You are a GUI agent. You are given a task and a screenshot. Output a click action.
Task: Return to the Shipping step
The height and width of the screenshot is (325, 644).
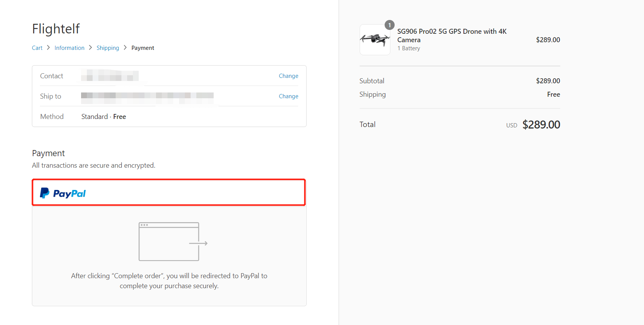click(108, 48)
